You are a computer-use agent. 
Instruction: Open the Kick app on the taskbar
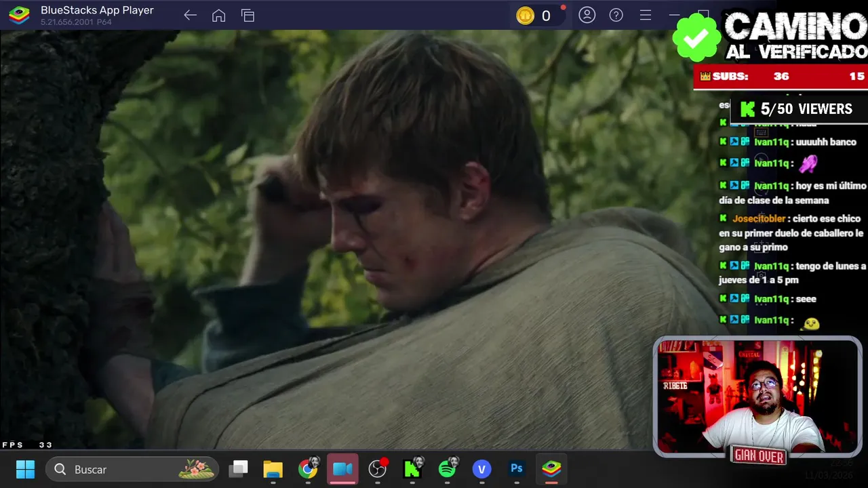click(x=412, y=468)
